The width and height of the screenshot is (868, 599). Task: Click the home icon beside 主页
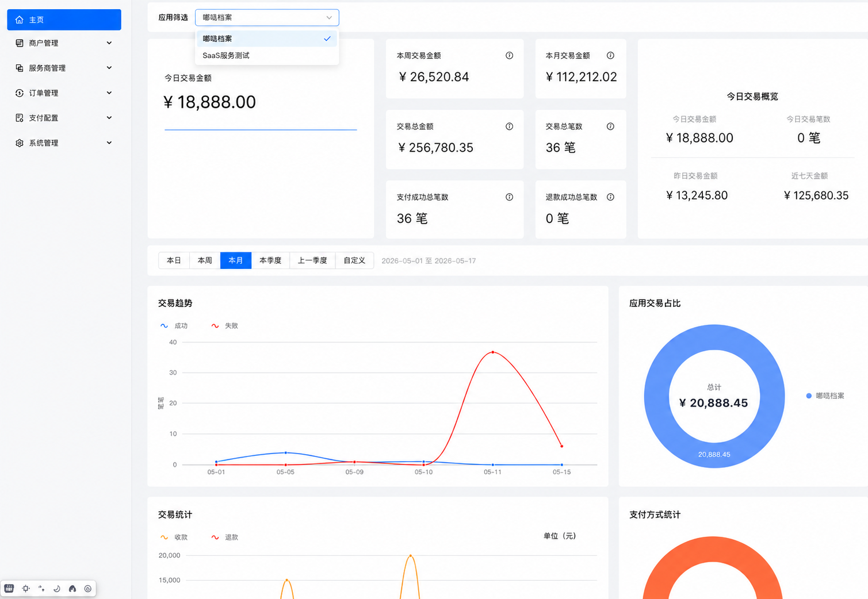(20, 20)
